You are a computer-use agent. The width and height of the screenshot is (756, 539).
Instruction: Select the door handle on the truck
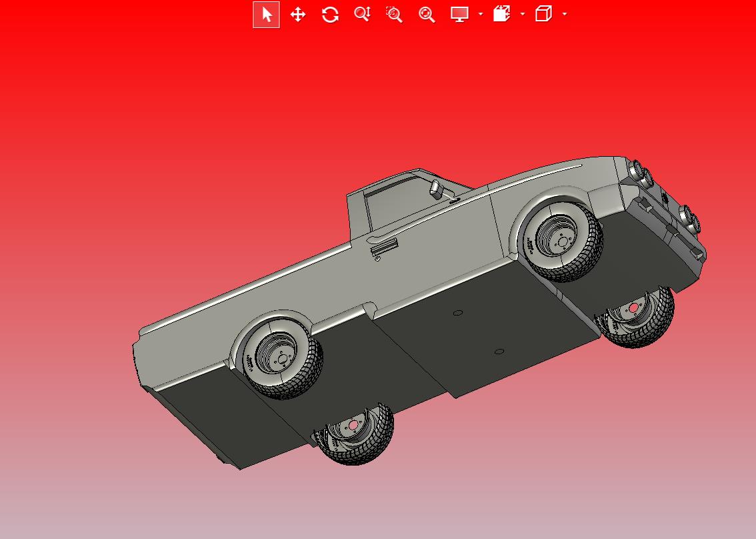pyautogui.click(x=384, y=247)
